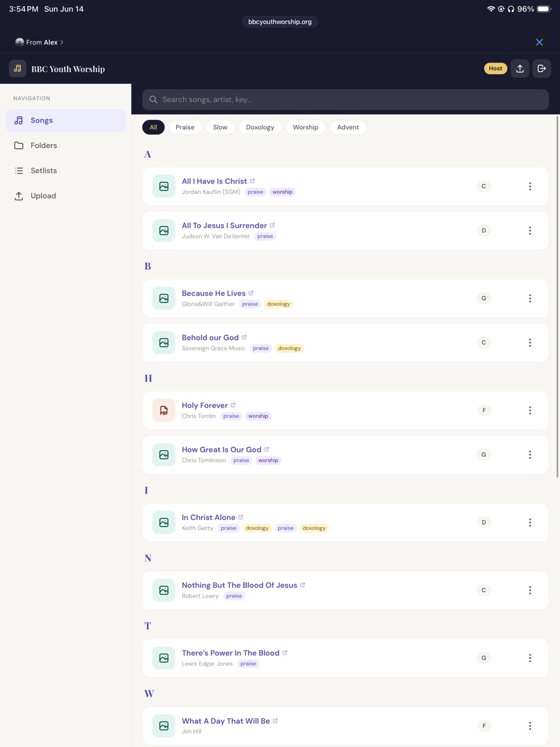This screenshot has width=560, height=747.
Task: Open options menu for Nothing But The Blood
Action: [x=530, y=590]
